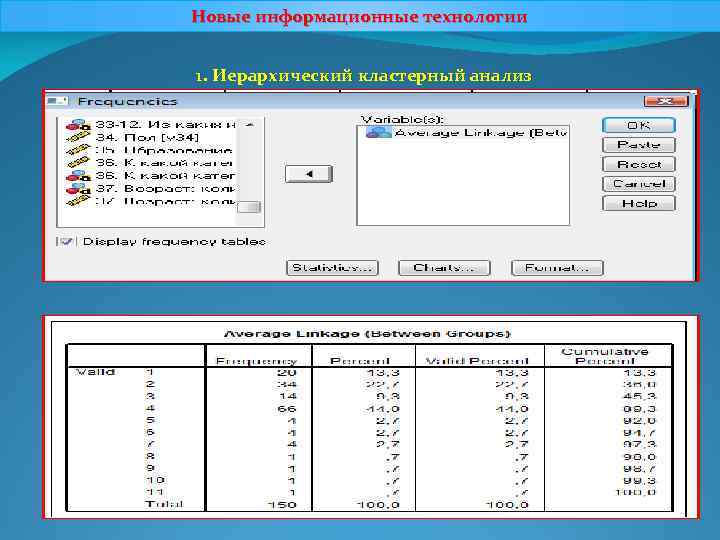Click the slide title Новые информационные технологии

coord(360,17)
